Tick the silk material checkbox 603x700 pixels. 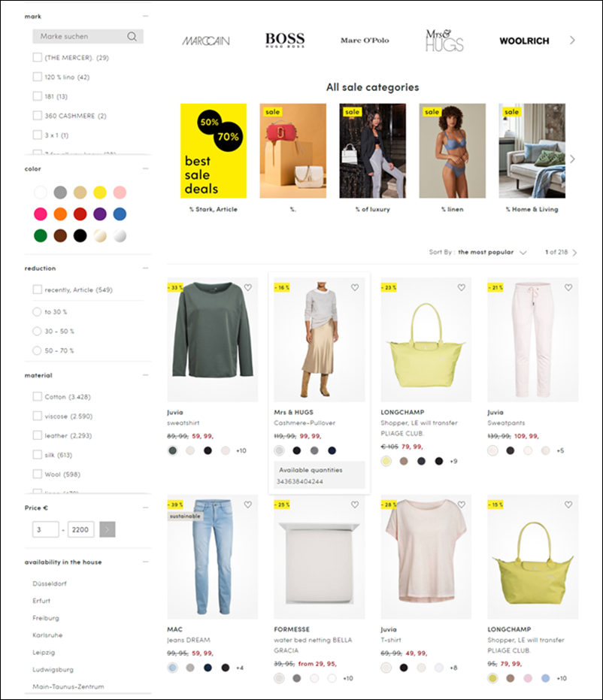[38, 454]
